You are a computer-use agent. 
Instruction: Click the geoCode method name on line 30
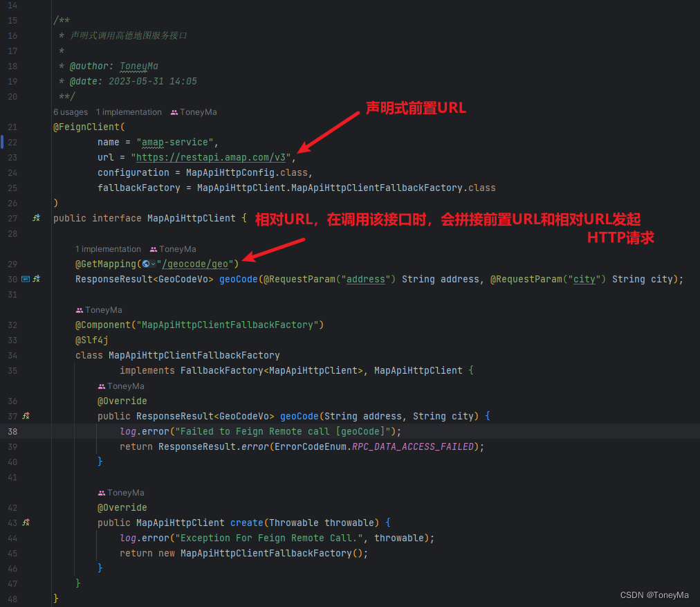[x=239, y=279]
